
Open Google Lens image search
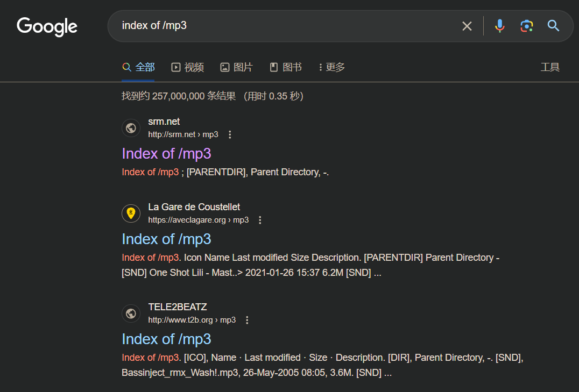point(527,26)
